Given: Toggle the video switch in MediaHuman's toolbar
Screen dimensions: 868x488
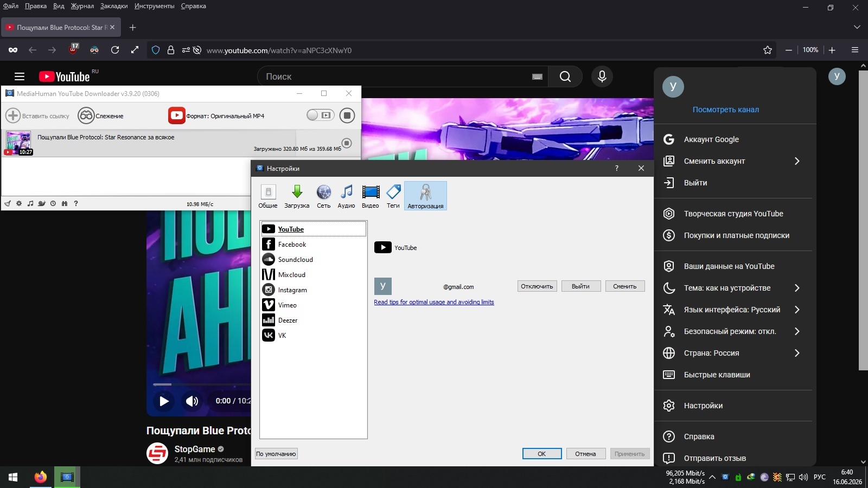Looking at the screenshot, I should [320, 115].
